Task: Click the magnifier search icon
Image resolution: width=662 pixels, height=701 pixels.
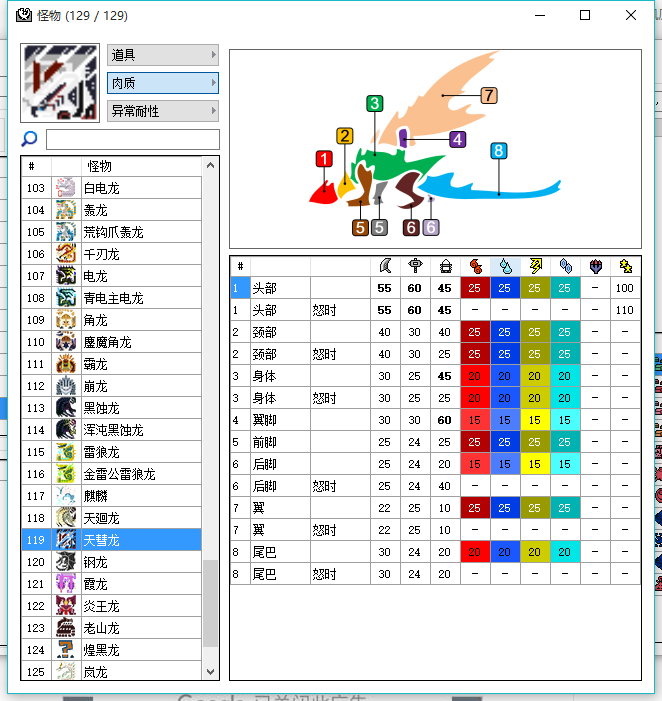Action: [x=30, y=139]
